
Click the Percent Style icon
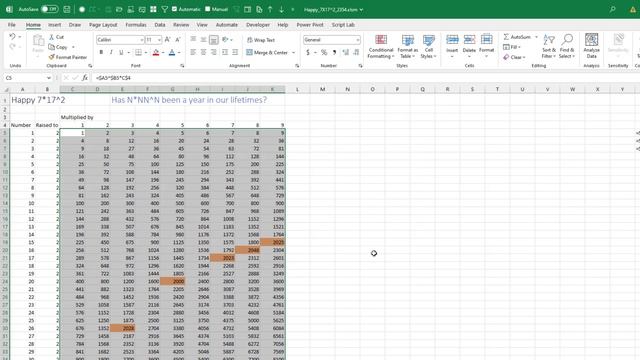pyautogui.click(x=324, y=52)
